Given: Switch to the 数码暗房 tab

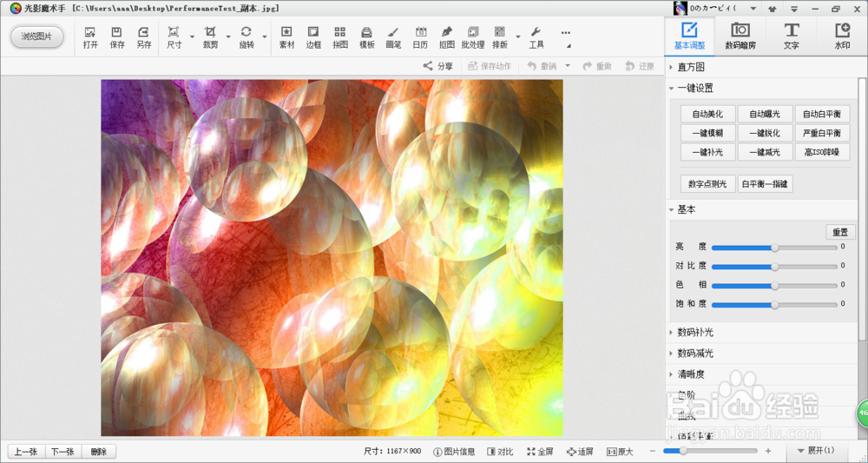Looking at the screenshot, I should [x=740, y=36].
